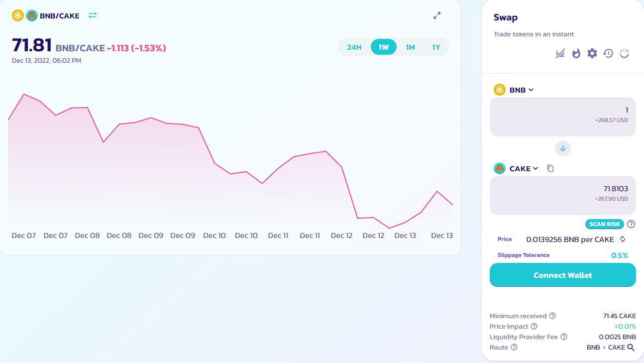Open swap settings gear
644x363 pixels.
(x=592, y=53)
